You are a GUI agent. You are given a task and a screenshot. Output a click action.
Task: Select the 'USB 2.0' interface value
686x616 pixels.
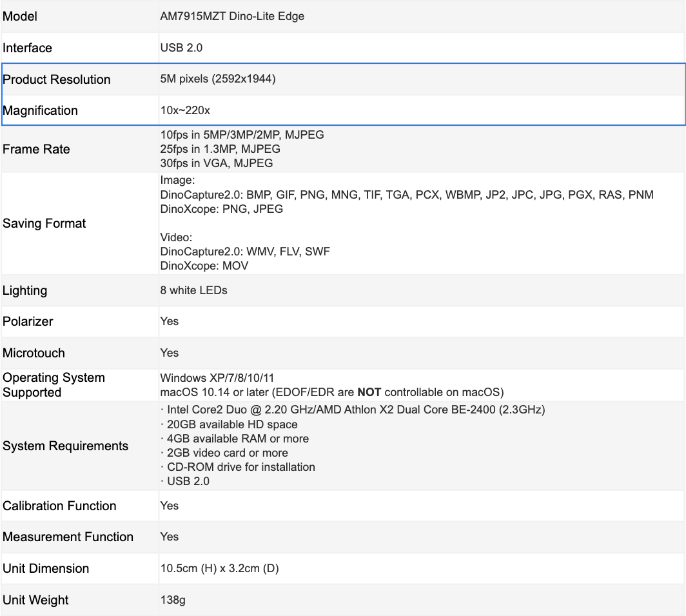[x=181, y=48]
